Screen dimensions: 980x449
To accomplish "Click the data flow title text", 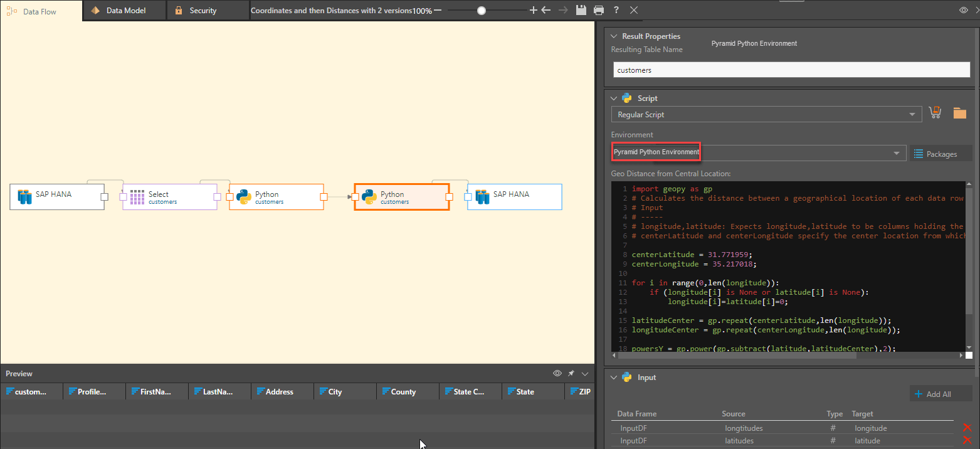I will point(332,11).
